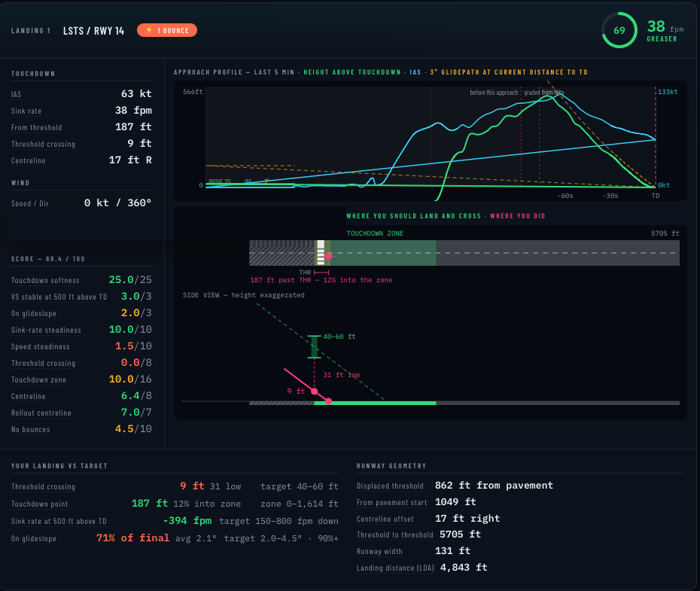Click the 'Touchdown zone' score row label
The image size is (700, 591).
click(x=38, y=380)
